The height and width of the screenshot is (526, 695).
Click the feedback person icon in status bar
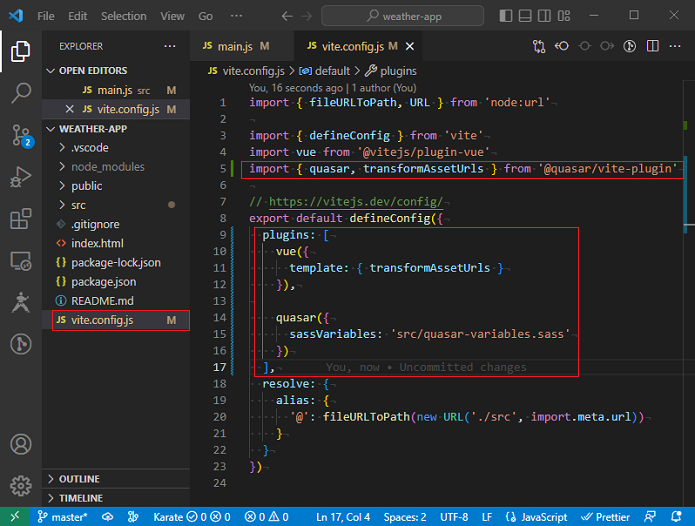click(650, 517)
